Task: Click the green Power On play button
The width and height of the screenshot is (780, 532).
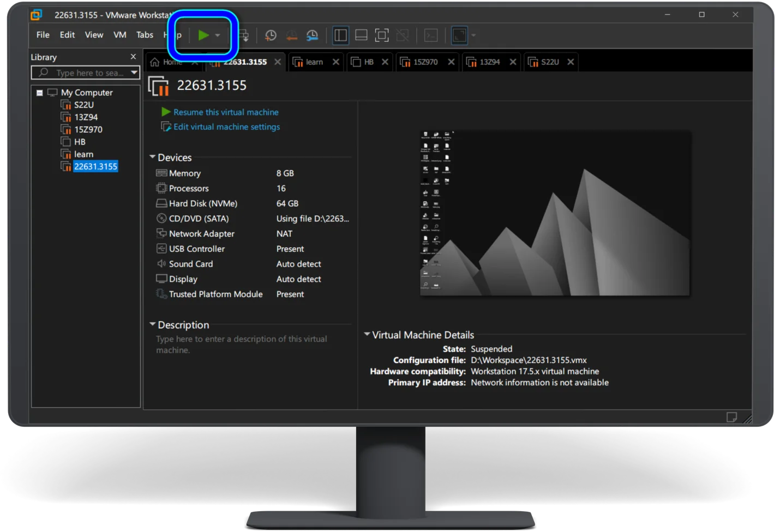Action: tap(203, 35)
